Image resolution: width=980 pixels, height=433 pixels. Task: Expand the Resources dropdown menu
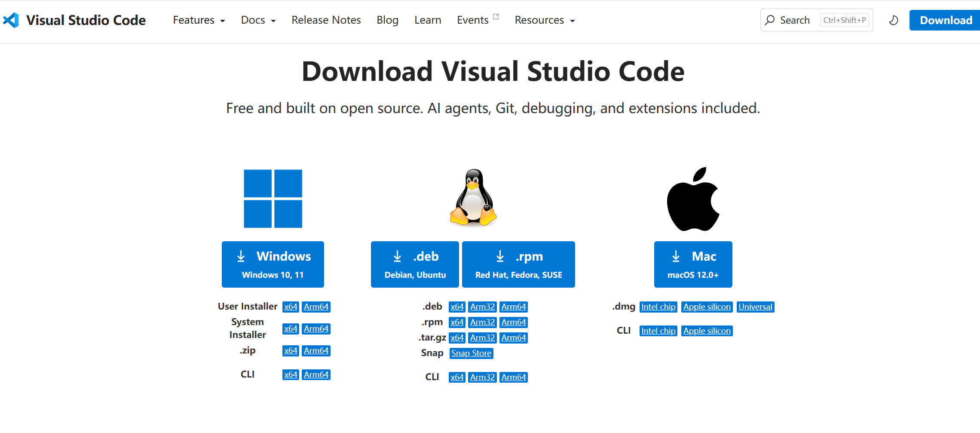pos(545,20)
